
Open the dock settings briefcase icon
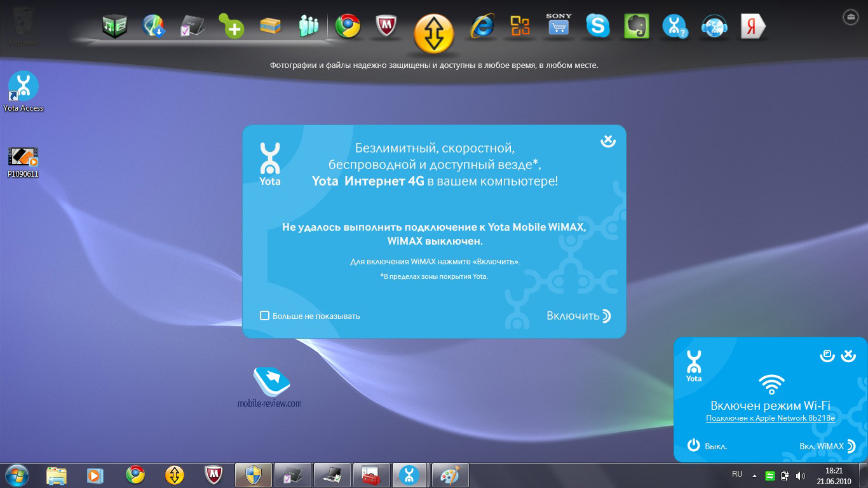pyautogui.click(x=850, y=17)
